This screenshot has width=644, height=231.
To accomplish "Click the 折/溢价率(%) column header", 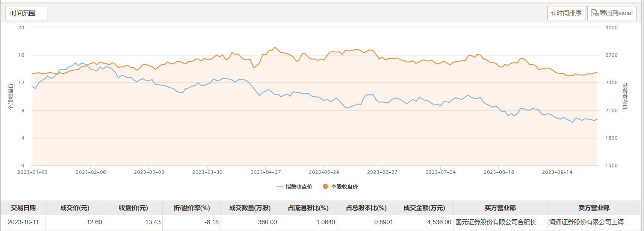I will pos(192,208).
